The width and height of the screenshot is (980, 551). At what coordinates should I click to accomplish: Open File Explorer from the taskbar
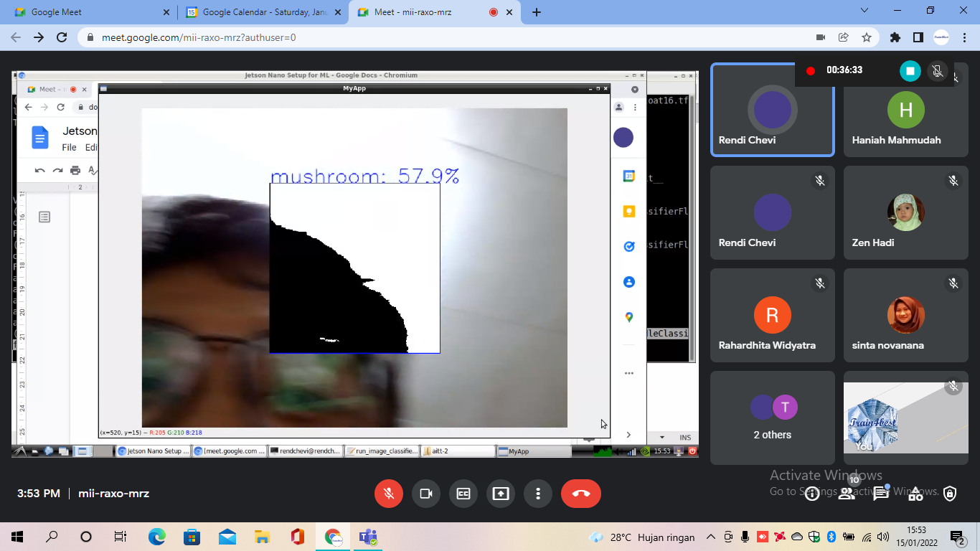coord(263,537)
